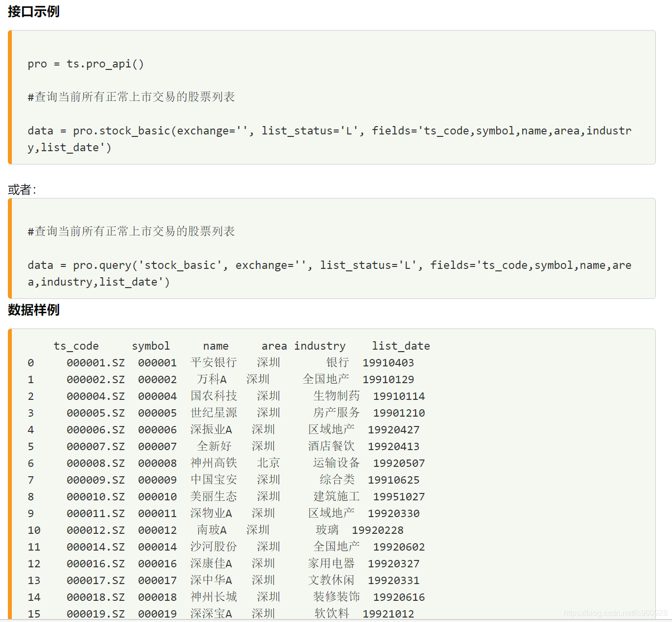
Task: Click the symbol 000012
Action: pos(157,530)
